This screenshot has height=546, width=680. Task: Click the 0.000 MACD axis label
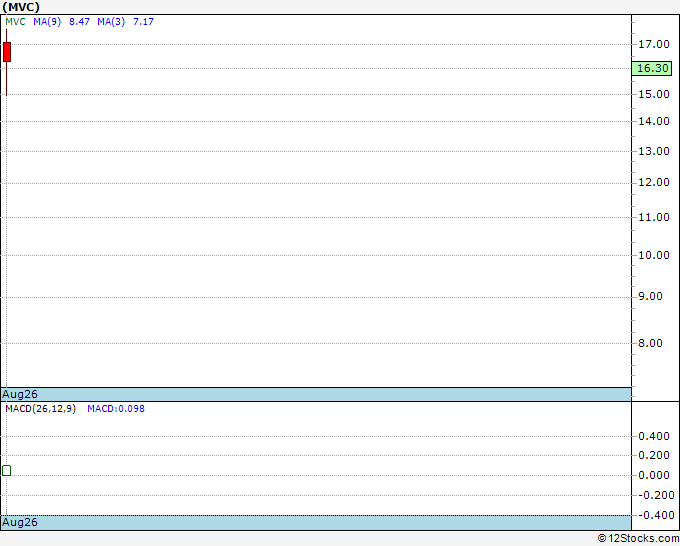coord(654,475)
